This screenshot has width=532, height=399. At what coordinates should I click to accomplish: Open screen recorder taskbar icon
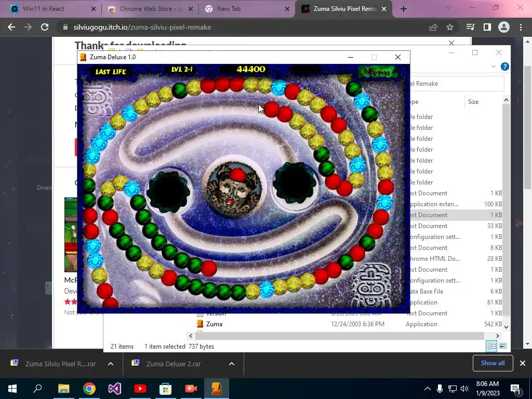click(x=191, y=389)
